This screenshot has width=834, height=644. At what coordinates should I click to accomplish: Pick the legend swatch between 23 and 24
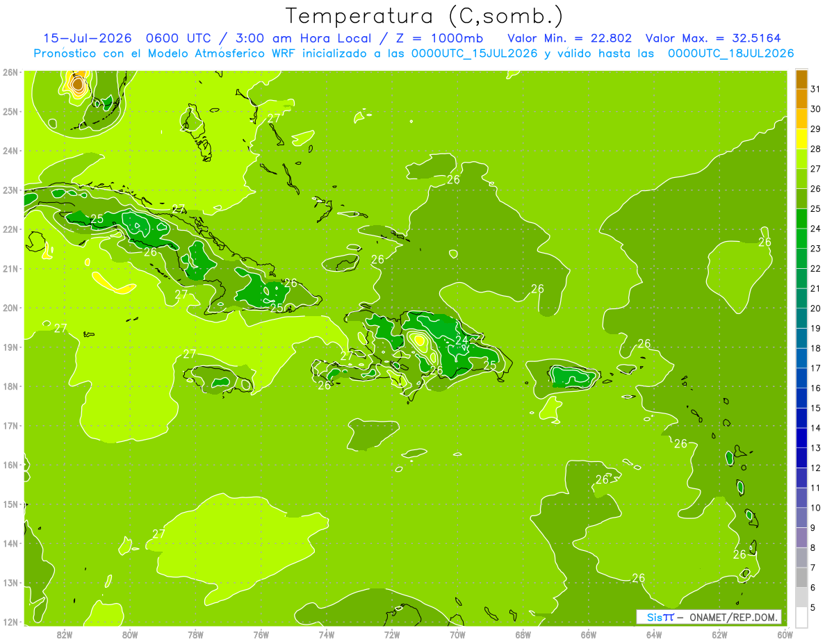coord(801,238)
